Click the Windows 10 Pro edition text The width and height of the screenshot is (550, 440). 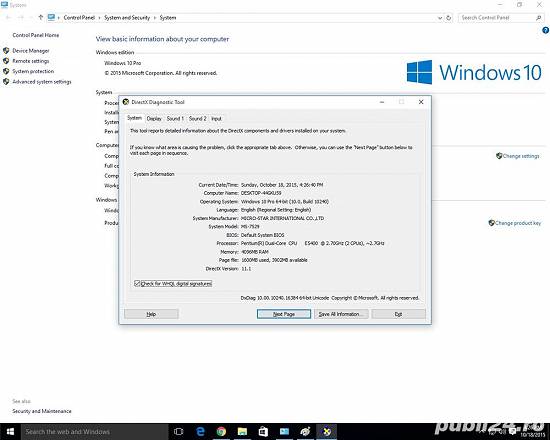(122, 63)
